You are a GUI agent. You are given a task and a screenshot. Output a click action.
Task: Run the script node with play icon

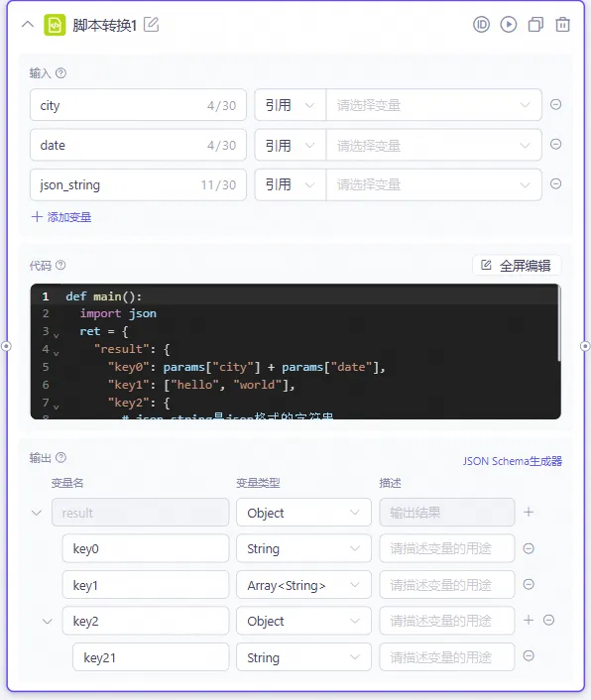coord(509,25)
